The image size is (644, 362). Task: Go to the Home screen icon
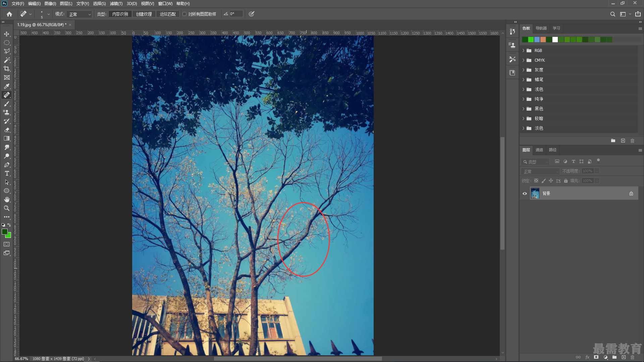(9, 14)
